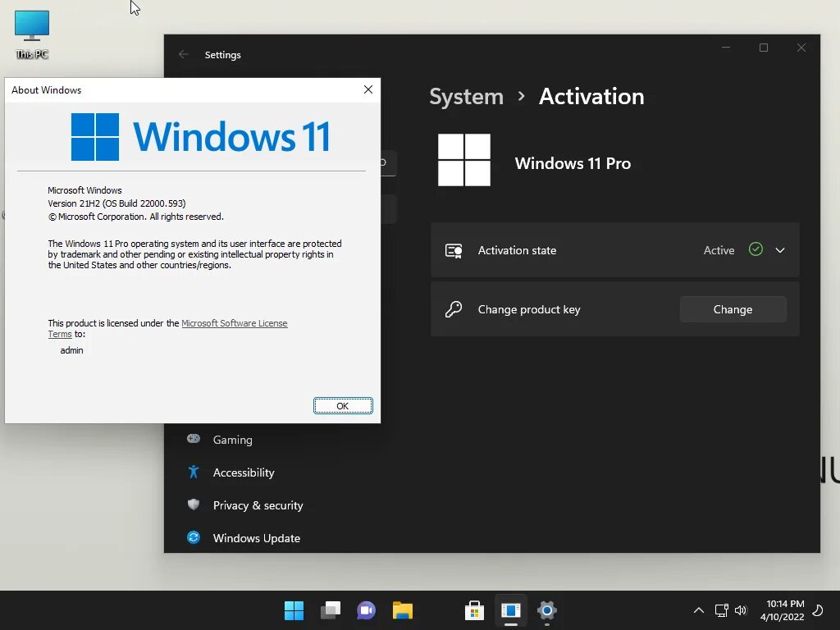Show hidden tray icons chevron

pyautogui.click(x=699, y=610)
